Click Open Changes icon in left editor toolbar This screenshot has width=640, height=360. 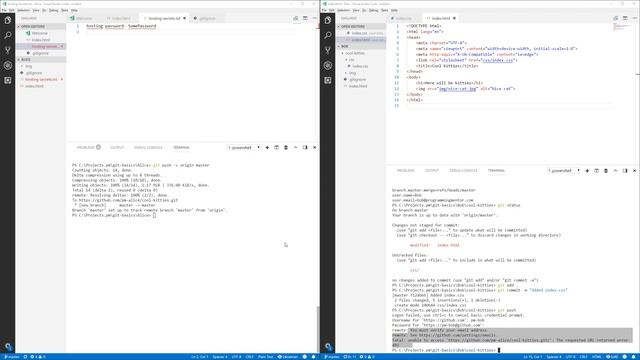click(x=296, y=18)
